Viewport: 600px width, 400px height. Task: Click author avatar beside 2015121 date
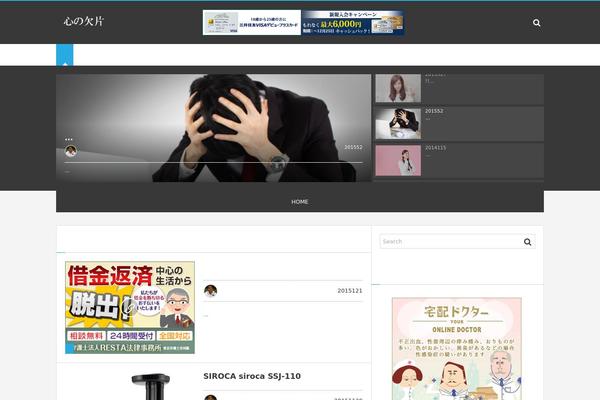(x=210, y=291)
